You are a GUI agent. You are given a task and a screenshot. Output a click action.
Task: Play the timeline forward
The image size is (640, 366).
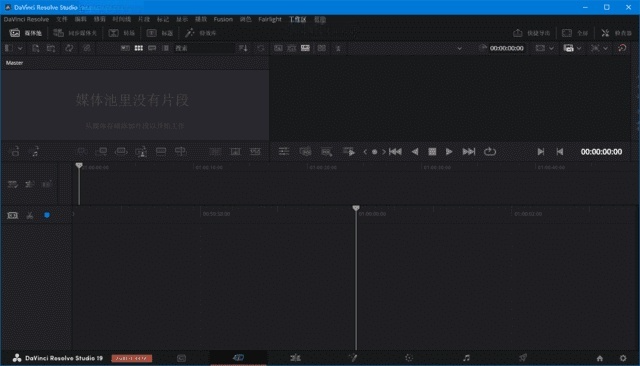(449, 152)
